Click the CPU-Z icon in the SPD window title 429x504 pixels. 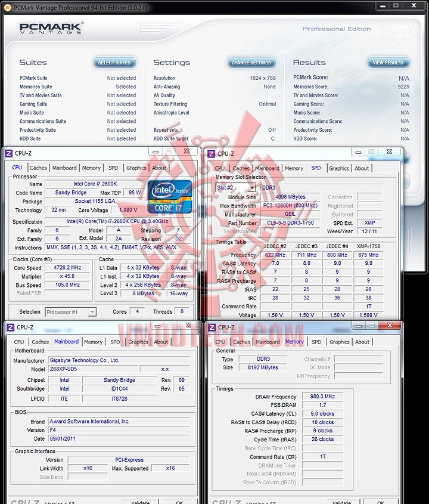click(212, 154)
